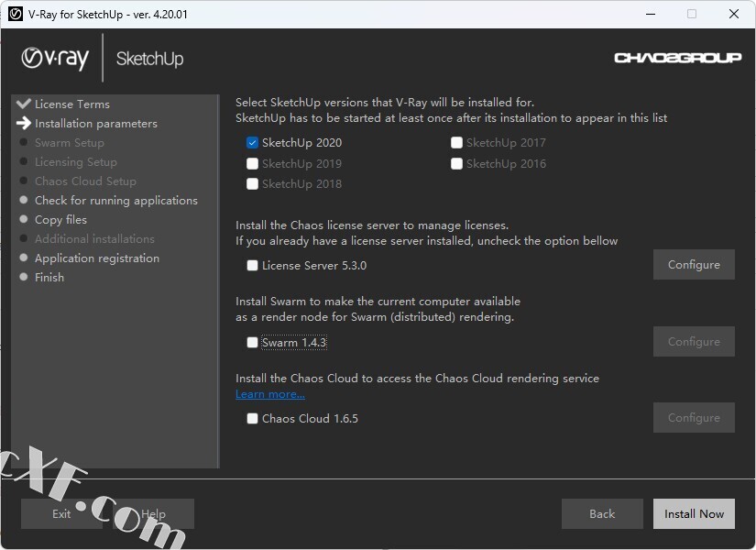Image resolution: width=756 pixels, height=550 pixels.
Task: Click the bullet beside Application registration
Action: 24,258
